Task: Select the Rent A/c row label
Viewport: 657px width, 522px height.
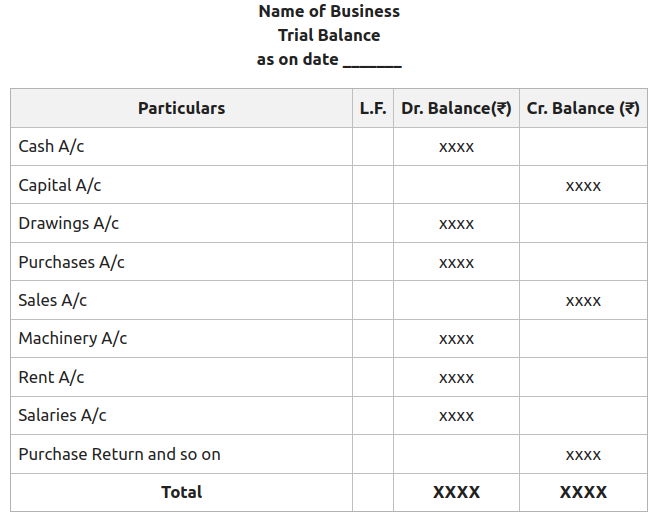Action: tap(51, 377)
